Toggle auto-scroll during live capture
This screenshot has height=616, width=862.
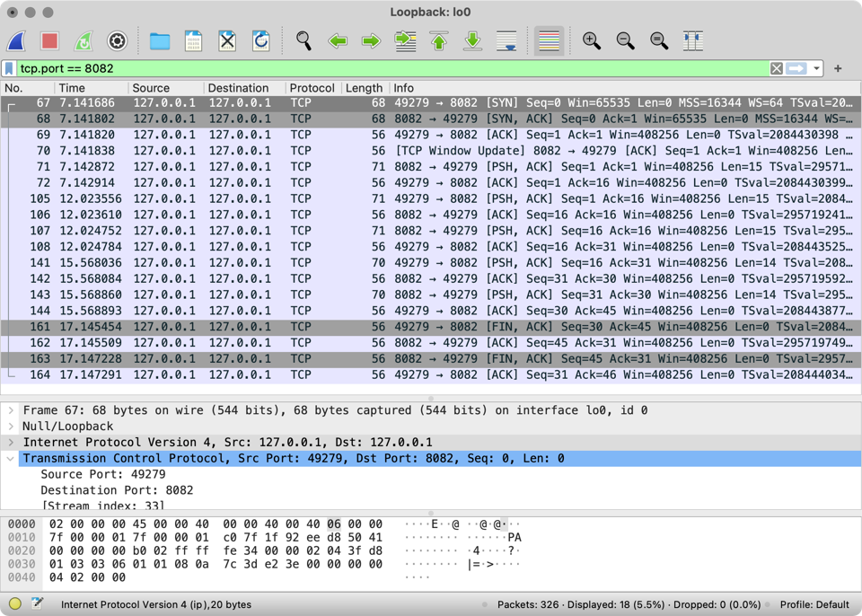(506, 40)
